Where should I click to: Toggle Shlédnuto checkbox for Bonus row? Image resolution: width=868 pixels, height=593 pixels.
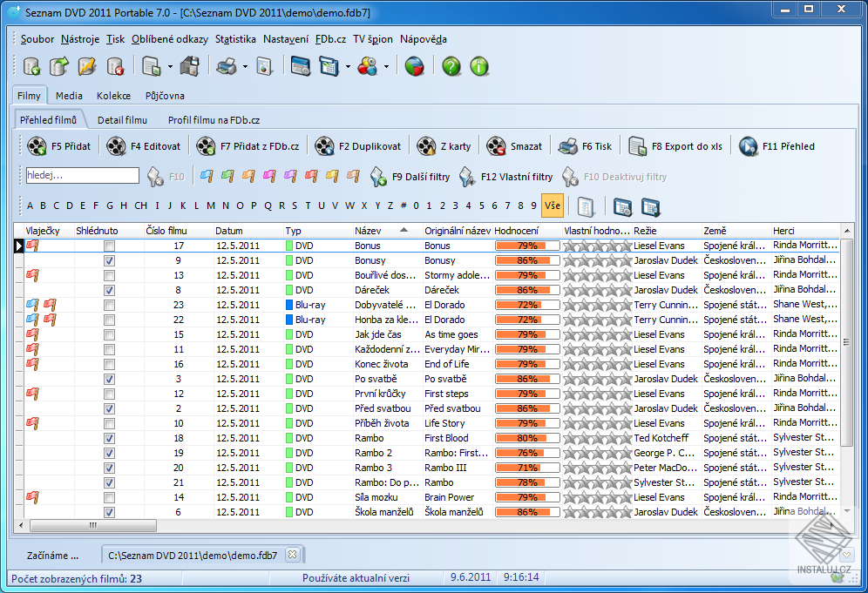point(109,246)
